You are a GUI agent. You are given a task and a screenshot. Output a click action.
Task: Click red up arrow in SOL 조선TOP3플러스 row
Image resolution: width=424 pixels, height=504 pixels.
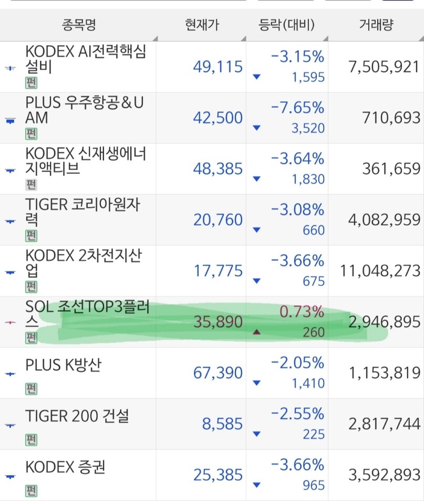(256, 332)
